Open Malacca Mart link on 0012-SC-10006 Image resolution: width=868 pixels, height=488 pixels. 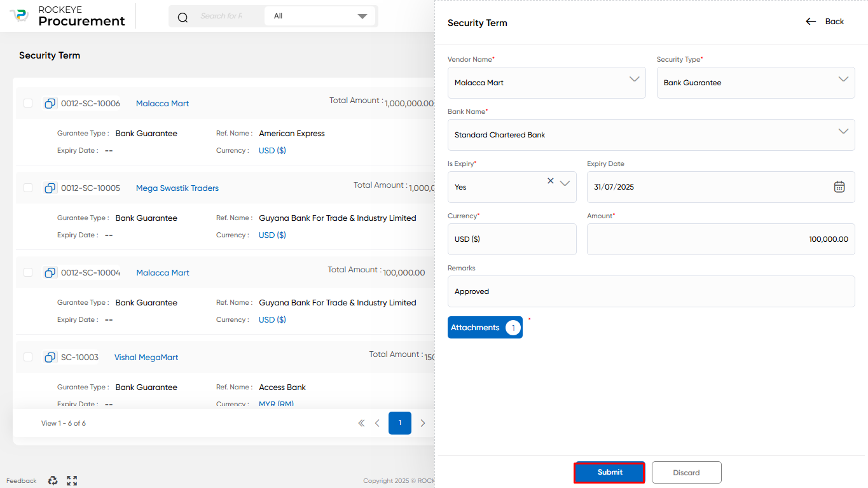click(x=162, y=104)
